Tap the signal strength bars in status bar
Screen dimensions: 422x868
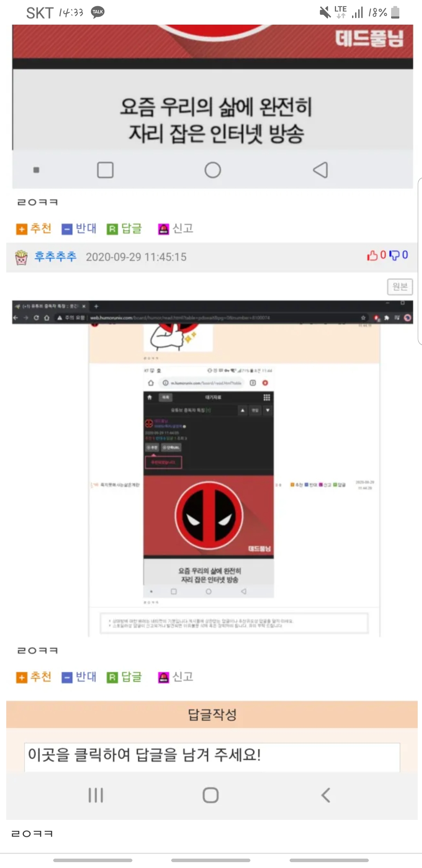point(357,13)
